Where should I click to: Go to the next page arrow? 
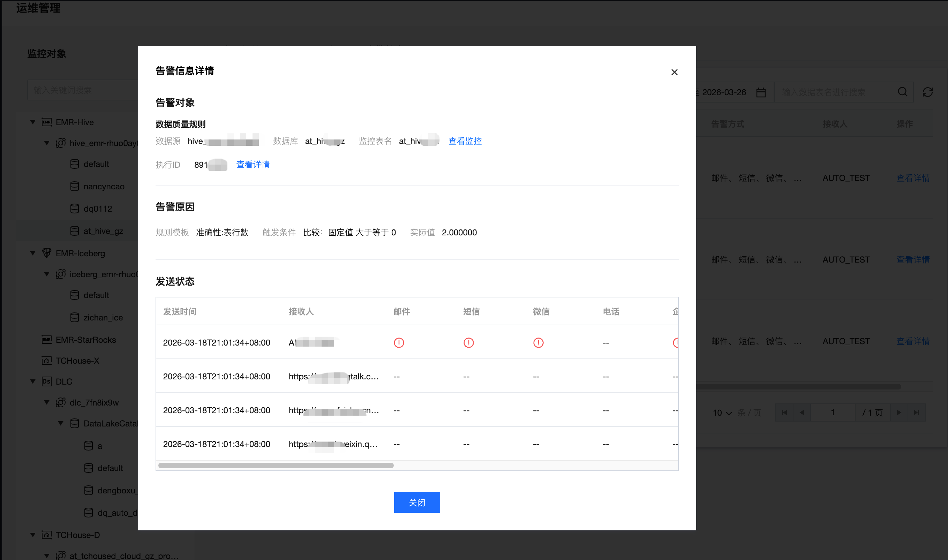899,413
